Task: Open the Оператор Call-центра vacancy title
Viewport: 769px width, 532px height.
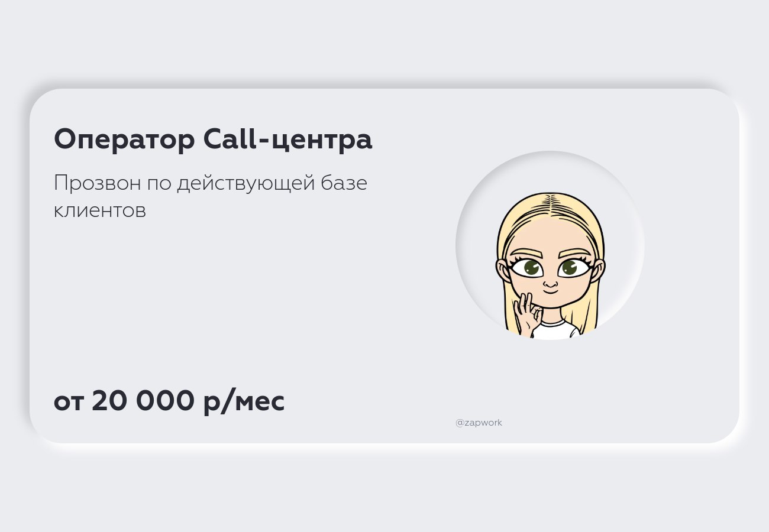Action: coord(213,140)
